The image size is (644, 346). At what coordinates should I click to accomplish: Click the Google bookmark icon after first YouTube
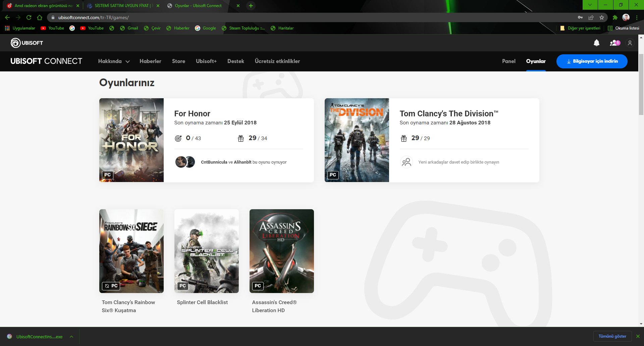tap(72, 28)
